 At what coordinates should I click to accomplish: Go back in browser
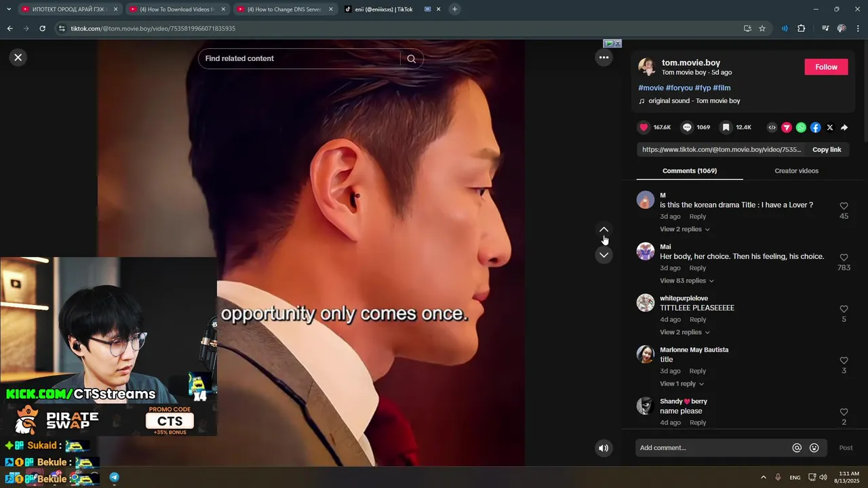point(9,28)
